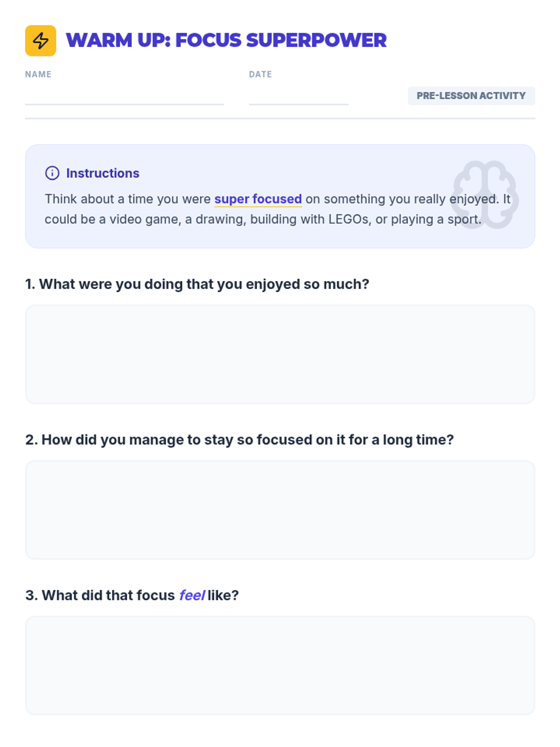Click the "What were you doing" question text
Image resolution: width=560 pixels, height=747 pixels.
pyautogui.click(x=197, y=284)
